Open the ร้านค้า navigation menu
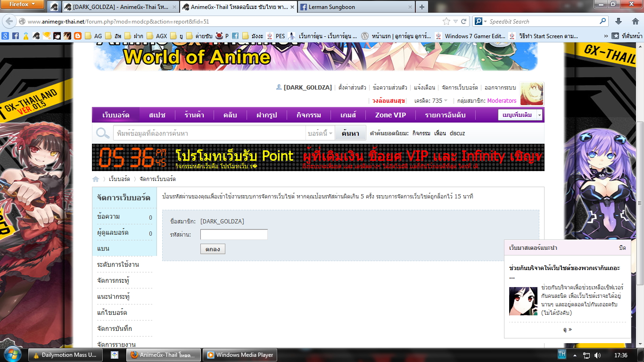Image resolution: width=644 pixels, height=362 pixels. tap(194, 115)
